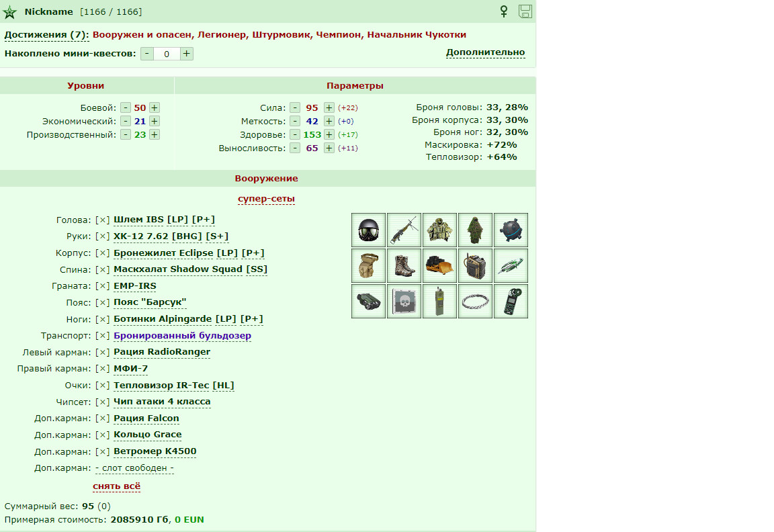This screenshot has height=532, width=774.
Task: Open the [LP] modifier on Шлем IBS
Action: tap(177, 220)
